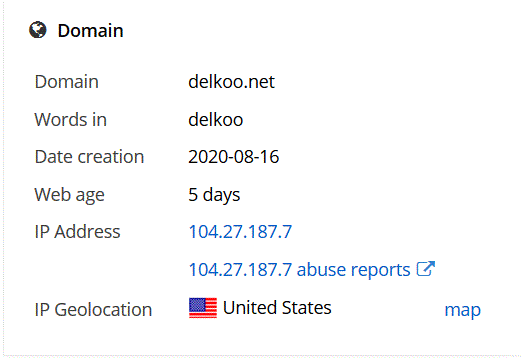The width and height of the screenshot is (522, 360).
Task: Click the Web age label
Action: pos(70,195)
